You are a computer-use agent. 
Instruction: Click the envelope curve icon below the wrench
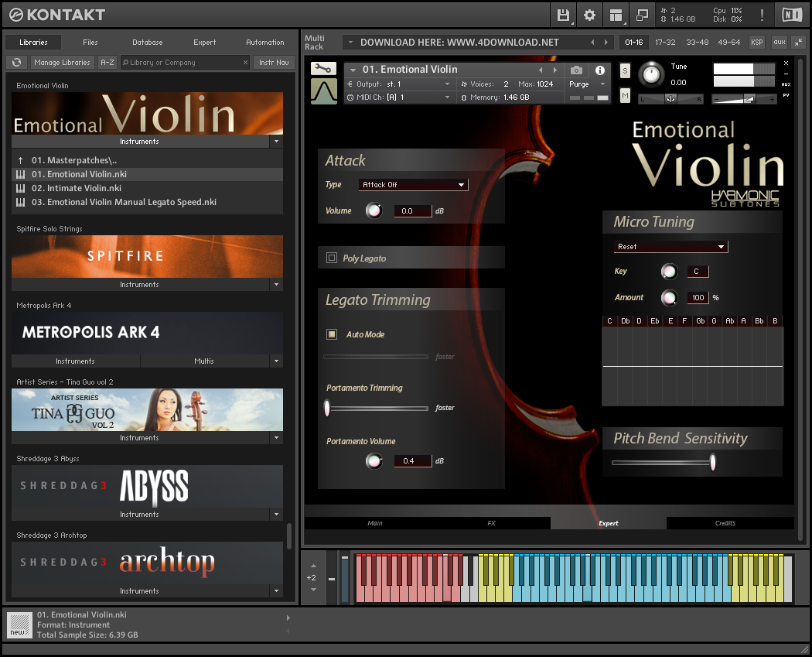pyautogui.click(x=324, y=91)
